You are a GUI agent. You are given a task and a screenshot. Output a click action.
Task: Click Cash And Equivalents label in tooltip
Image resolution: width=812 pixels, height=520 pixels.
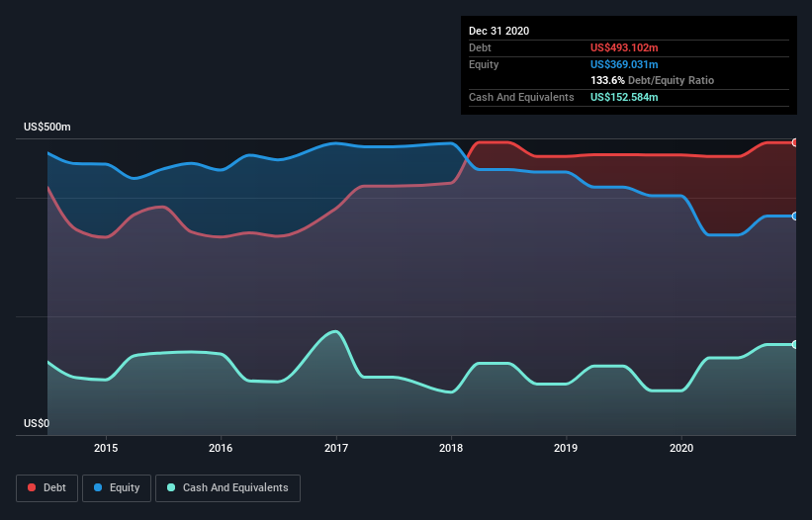[x=521, y=97]
